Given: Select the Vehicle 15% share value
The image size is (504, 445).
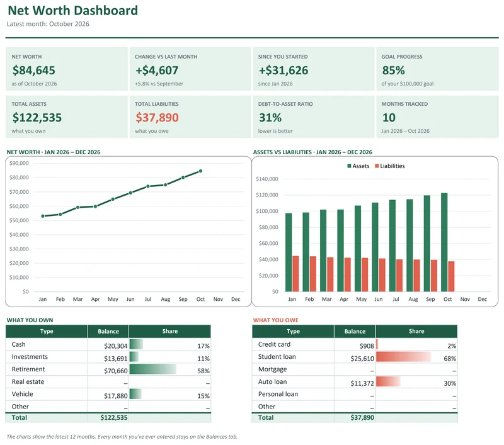Looking at the screenshot, I should pos(203,396).
